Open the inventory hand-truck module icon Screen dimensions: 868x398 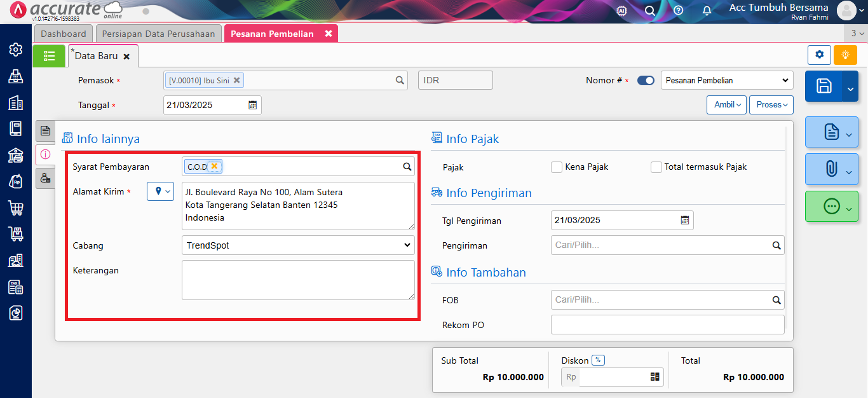pos(15,234)
